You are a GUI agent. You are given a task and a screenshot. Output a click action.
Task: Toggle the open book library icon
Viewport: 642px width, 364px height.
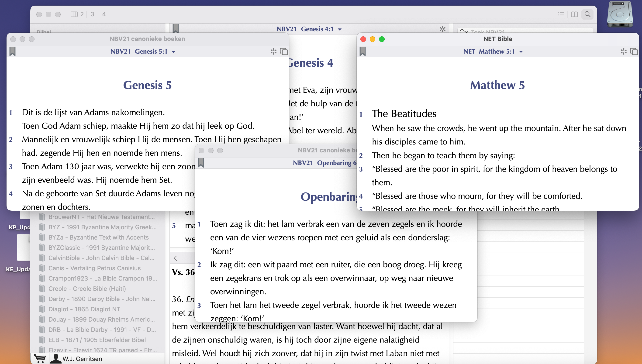[x=574, y=14]
